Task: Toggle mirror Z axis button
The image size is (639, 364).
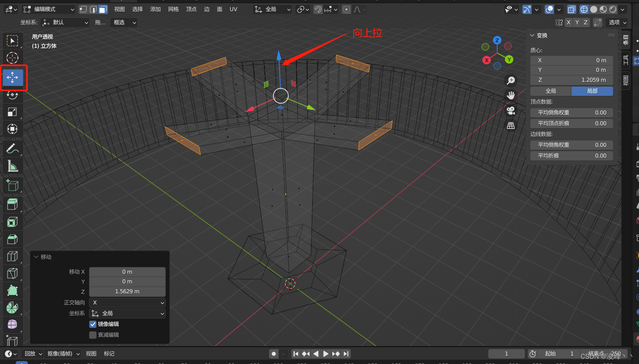Action: 586,22
